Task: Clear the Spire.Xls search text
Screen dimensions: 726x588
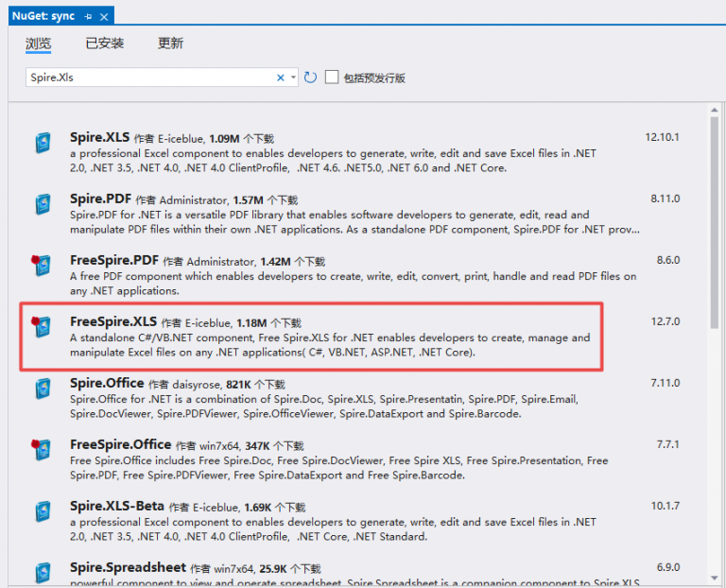Action: point(280,78)
